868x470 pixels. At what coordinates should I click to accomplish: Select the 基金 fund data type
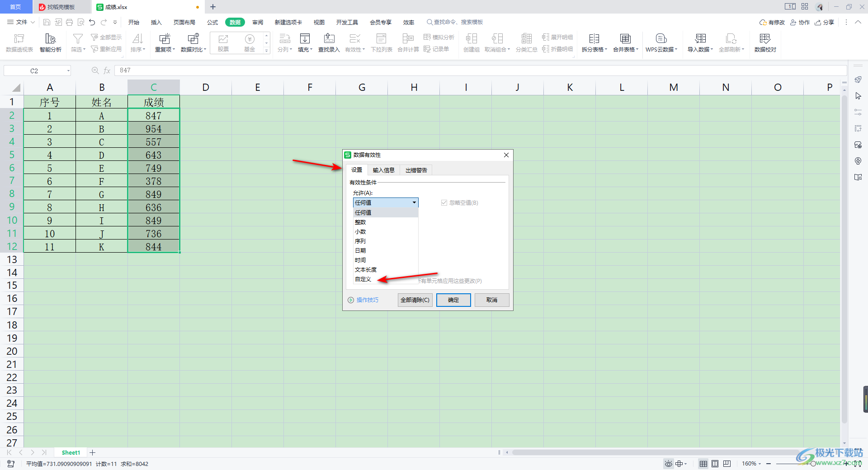(250, 43)
